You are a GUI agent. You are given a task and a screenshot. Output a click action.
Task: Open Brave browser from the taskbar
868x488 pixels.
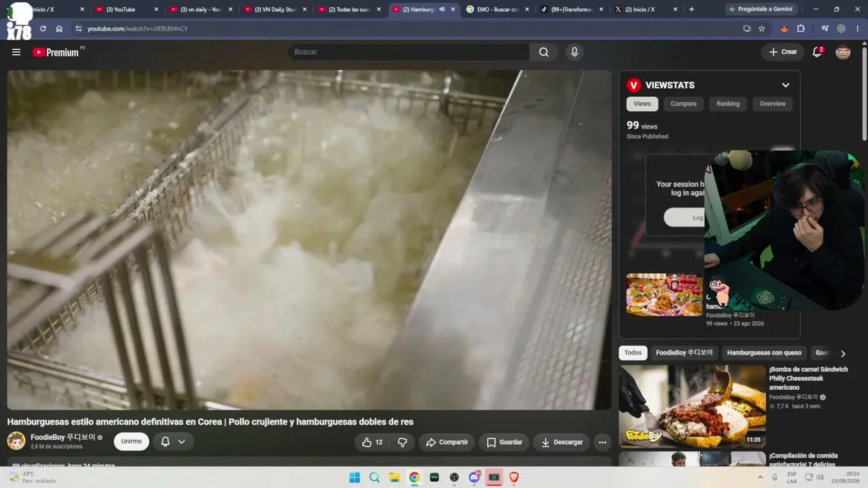point(514,477)
